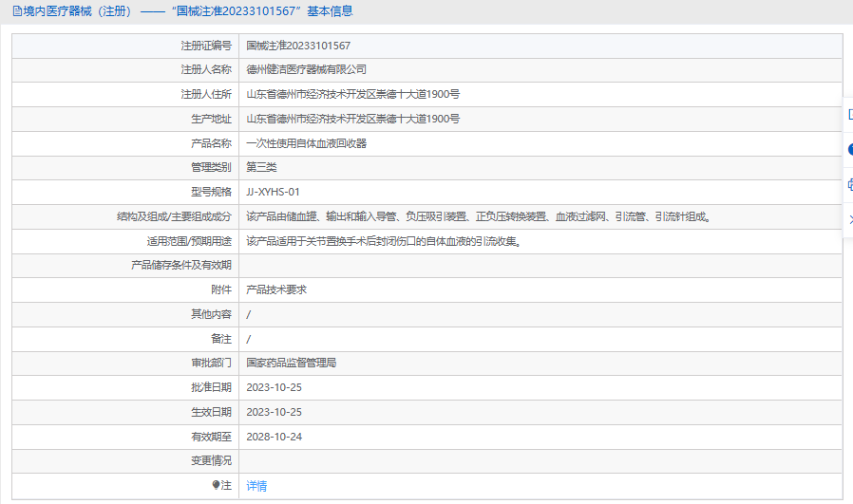Click the 适用范围/预期用途 description text
This screenshot has height=504, width=853.
(x=384, y=241)
